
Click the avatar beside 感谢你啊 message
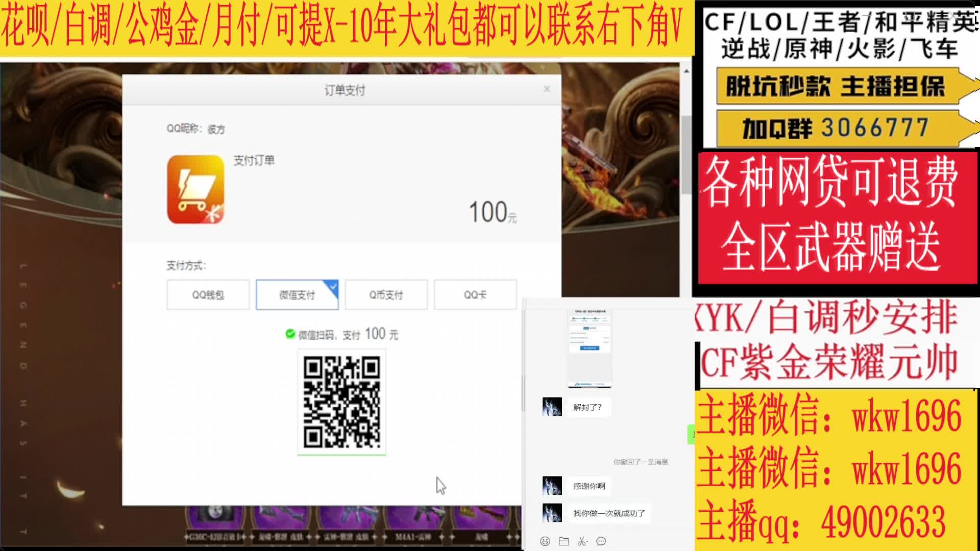[552, 486]
